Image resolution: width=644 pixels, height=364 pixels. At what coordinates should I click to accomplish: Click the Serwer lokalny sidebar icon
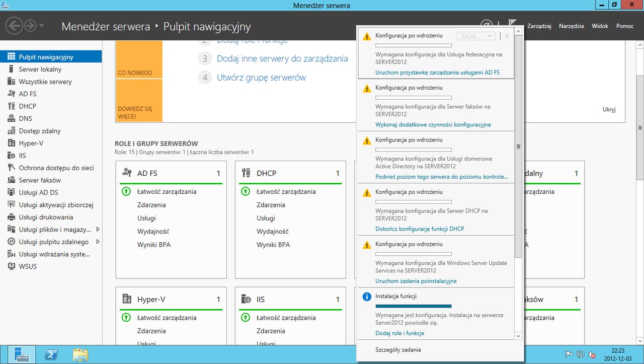pos(11,69)
